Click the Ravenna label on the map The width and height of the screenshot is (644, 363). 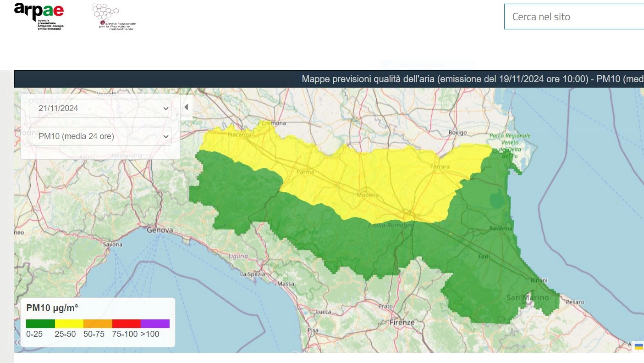(x=501, y=228)
